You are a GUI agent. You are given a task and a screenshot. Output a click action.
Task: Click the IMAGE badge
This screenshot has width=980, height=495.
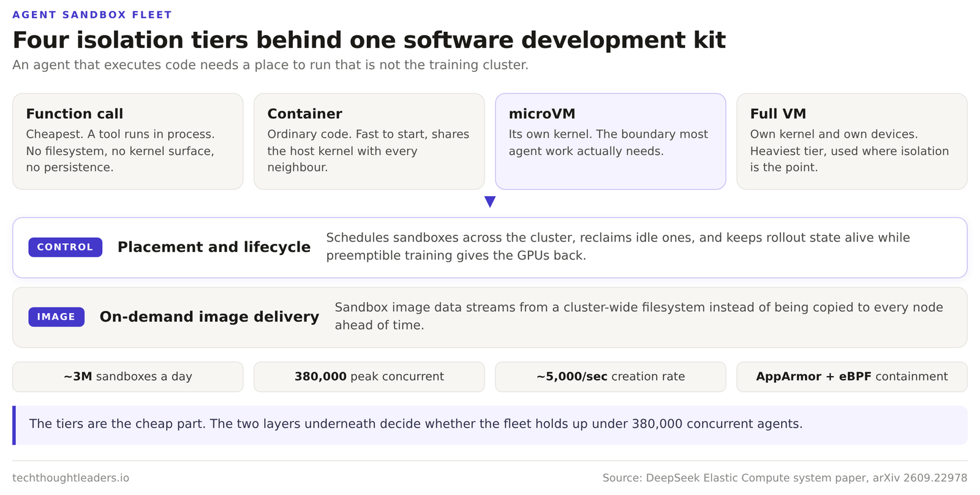(56, 317)
